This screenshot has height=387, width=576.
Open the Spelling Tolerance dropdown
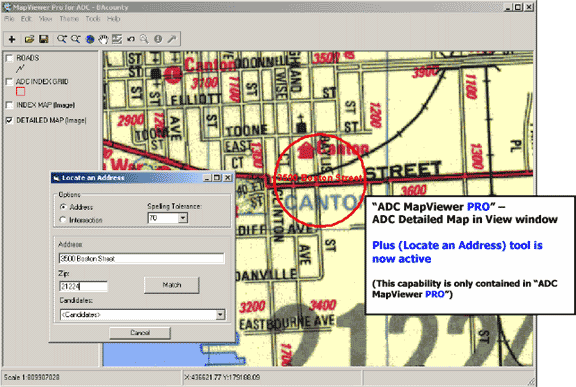click(x=183, y=218)
